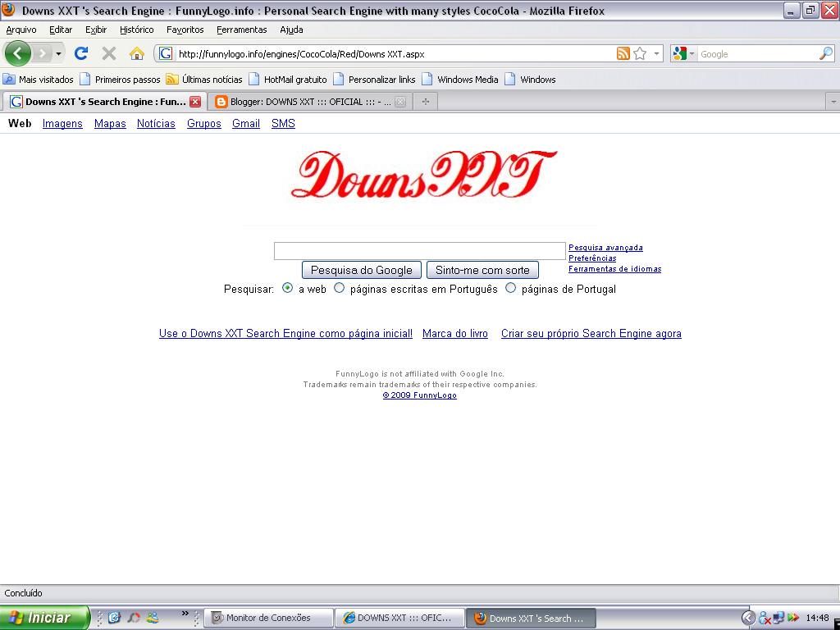The width and height of the screenshot is (840, 630).
Task: Open the SMS link
Action: pyautogui.click(x=283, y=124)
